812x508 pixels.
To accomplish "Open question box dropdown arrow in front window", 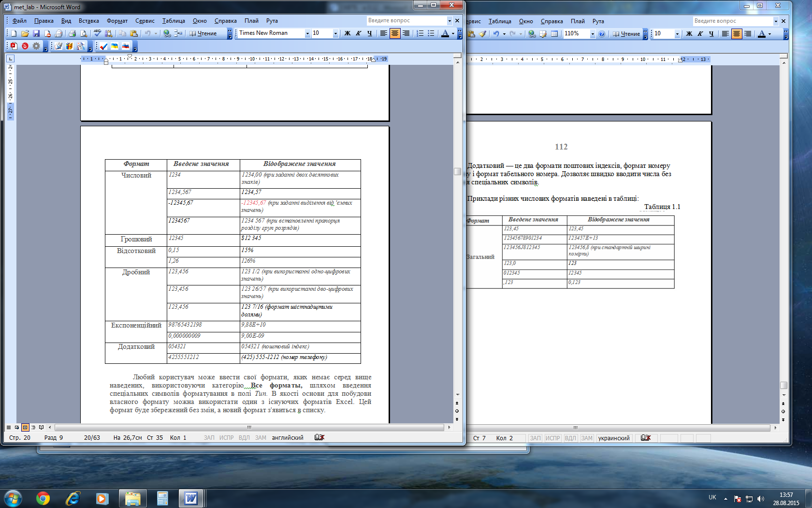I will (449, 21).
